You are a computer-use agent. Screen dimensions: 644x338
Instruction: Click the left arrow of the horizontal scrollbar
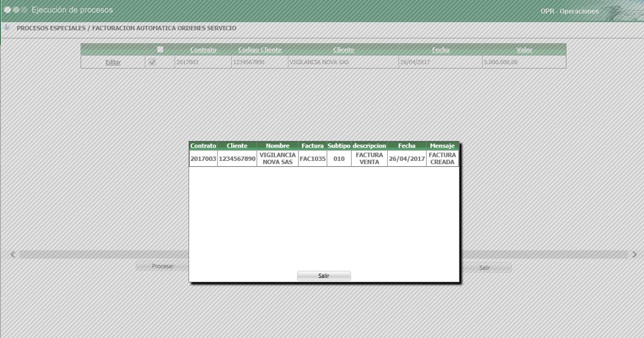tap(13, 255)
